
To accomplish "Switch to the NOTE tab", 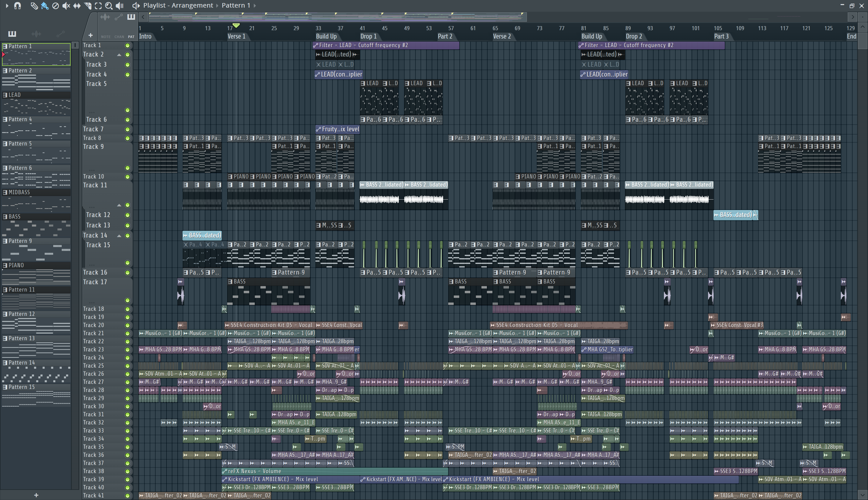I will tap(106, 37).
